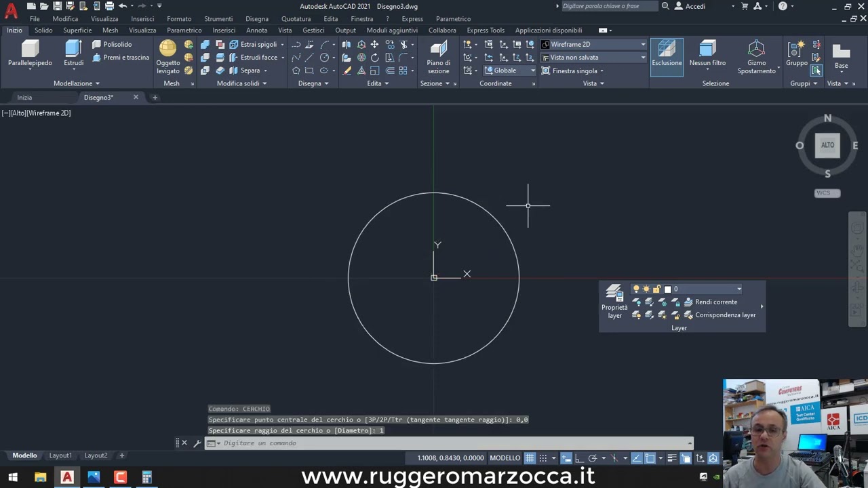Toggle layer 0 lightbulb on/off

636,289
